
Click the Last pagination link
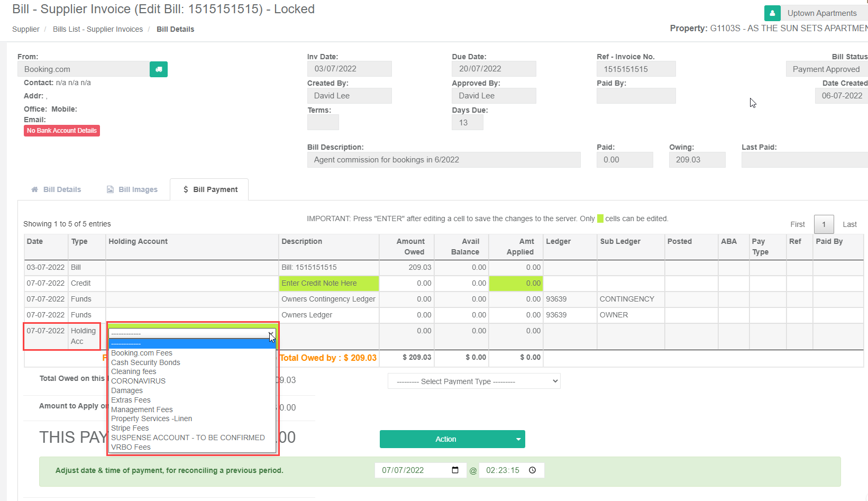[849, 224]
